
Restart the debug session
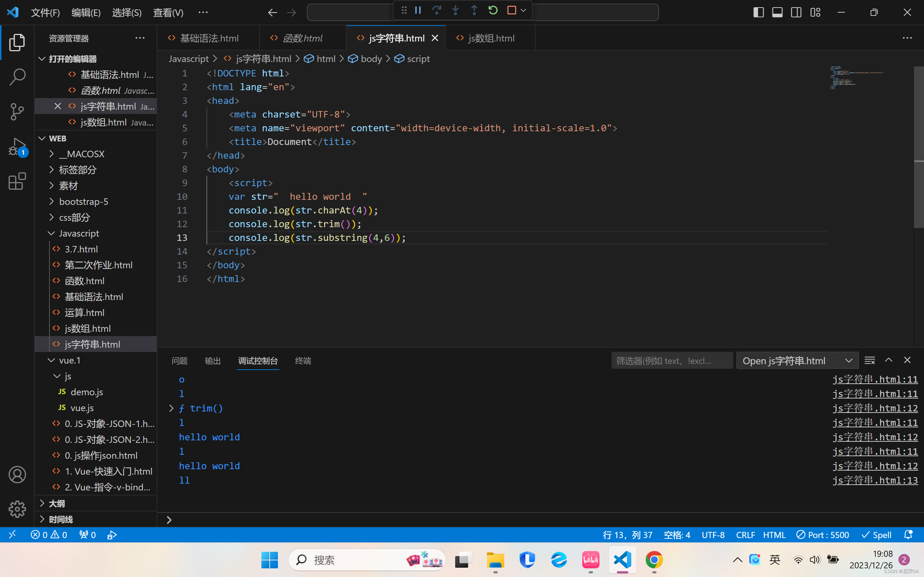pyautogui.click(x=493, y=11)
